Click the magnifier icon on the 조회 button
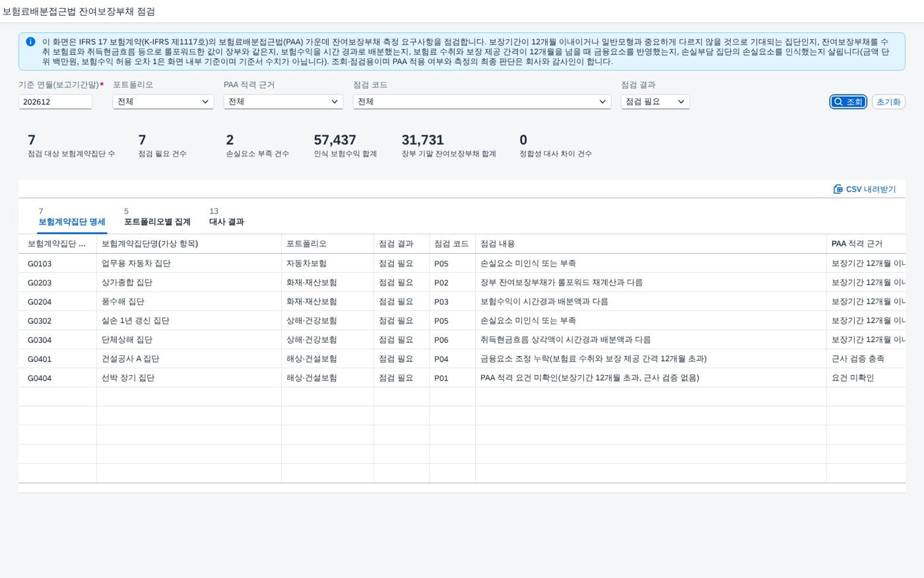This screenshot has width=924, height=578. click(x=838, y=102)
